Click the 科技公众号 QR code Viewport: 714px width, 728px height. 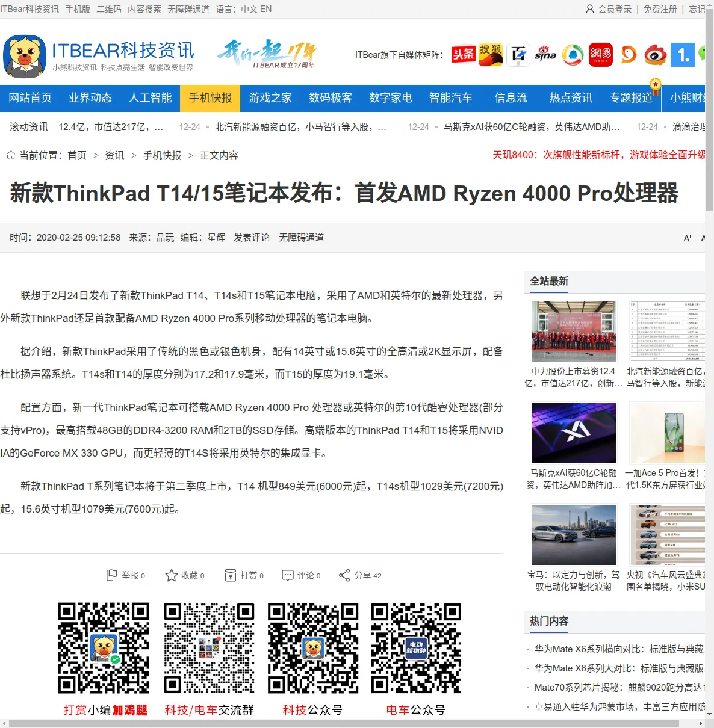point(313,648)
